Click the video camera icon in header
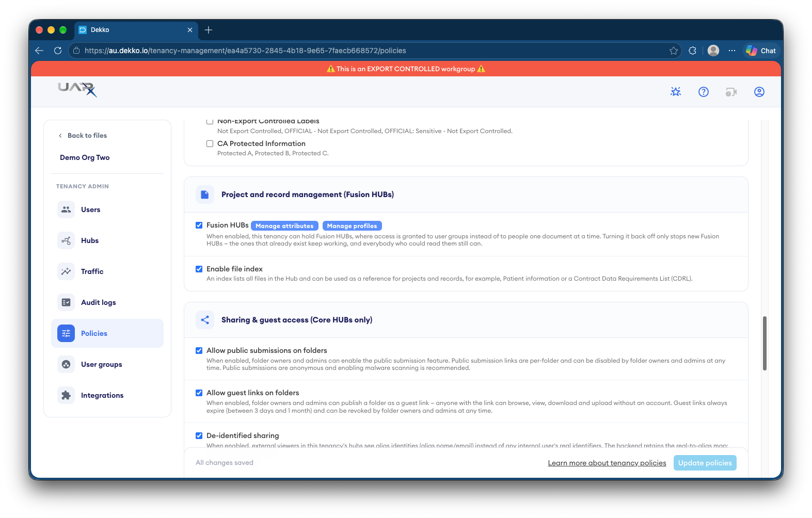Image resolution: width=812 pixels, height=518 pixels. [x=731, y=92]
